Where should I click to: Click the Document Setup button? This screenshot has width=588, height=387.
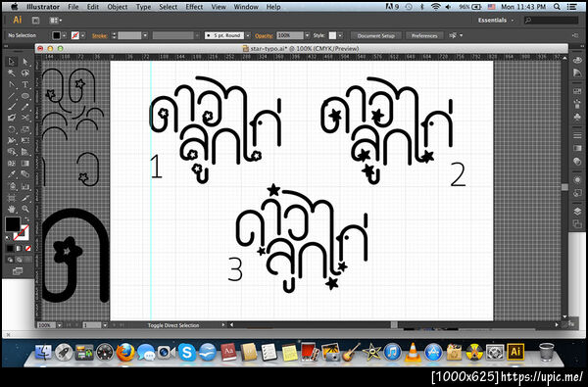tap(376, 35)
